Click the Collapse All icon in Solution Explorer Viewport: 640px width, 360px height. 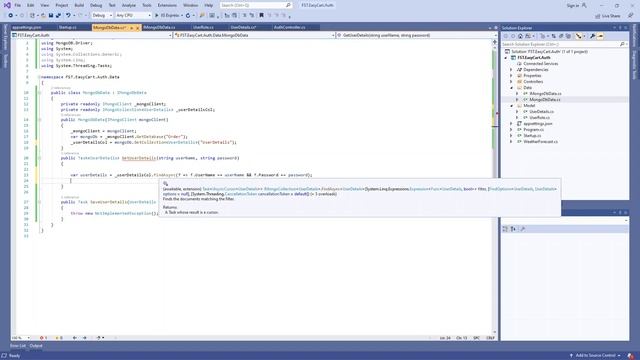[561, 36]
